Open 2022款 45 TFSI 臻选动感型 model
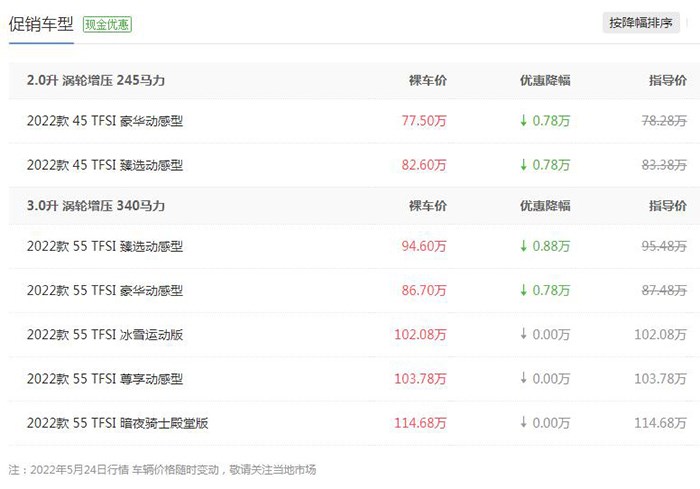Screen dimensions: 700x489 point(105,165)
